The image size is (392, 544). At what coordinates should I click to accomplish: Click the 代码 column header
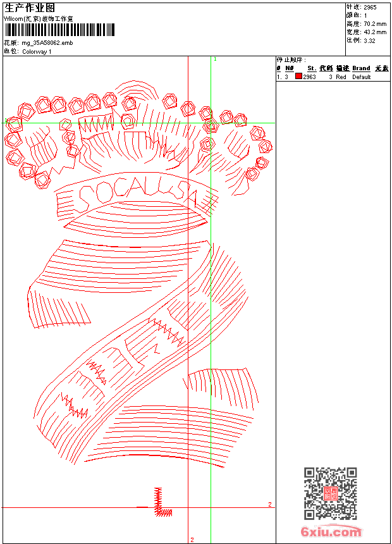326,68
